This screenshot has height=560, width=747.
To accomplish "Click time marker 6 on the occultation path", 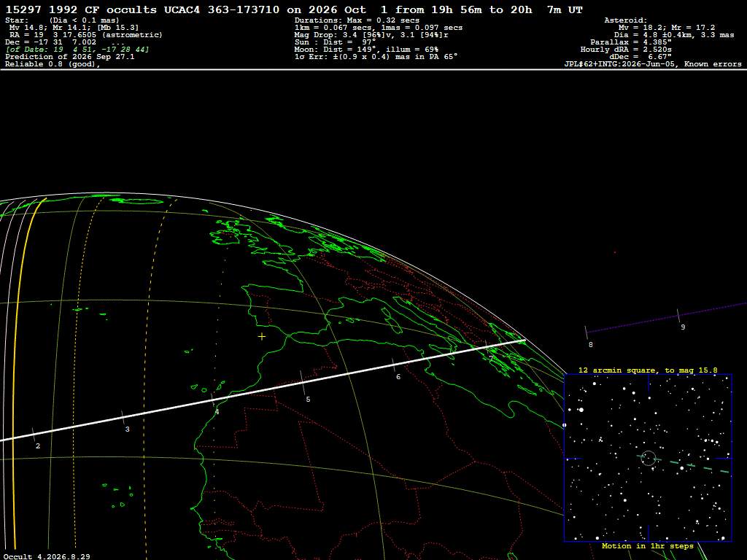I will [398, 377].
